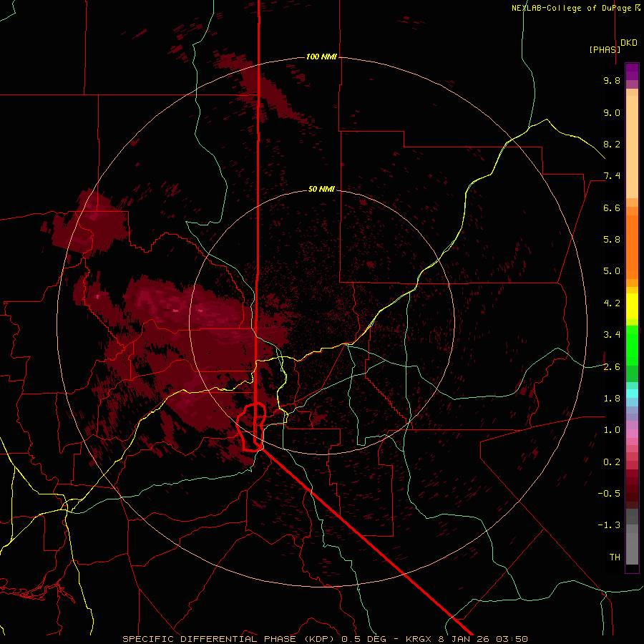Pick the cyan segment of the color bar
644x644 pixels.
(x=632, y=393)
